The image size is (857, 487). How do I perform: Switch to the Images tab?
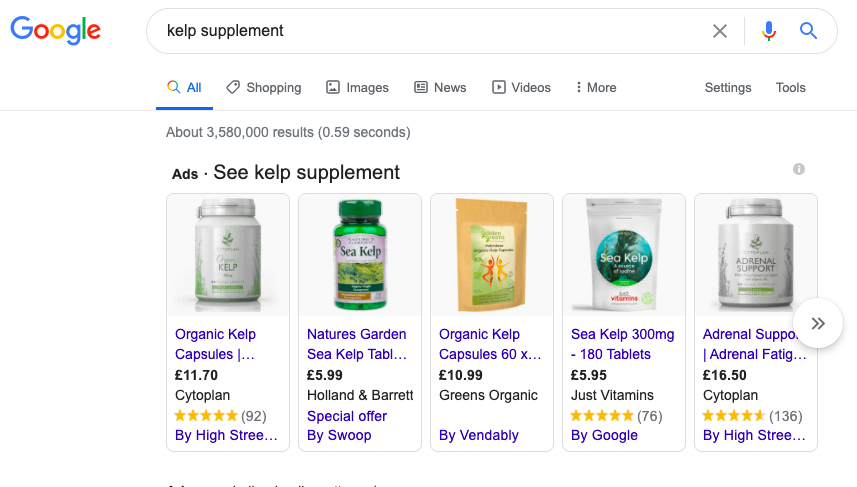[x=357, y=88]
